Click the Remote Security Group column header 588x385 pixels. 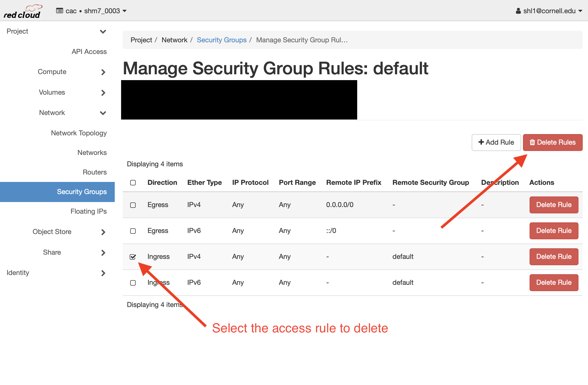pyautogui.click(x=430, y=182)
